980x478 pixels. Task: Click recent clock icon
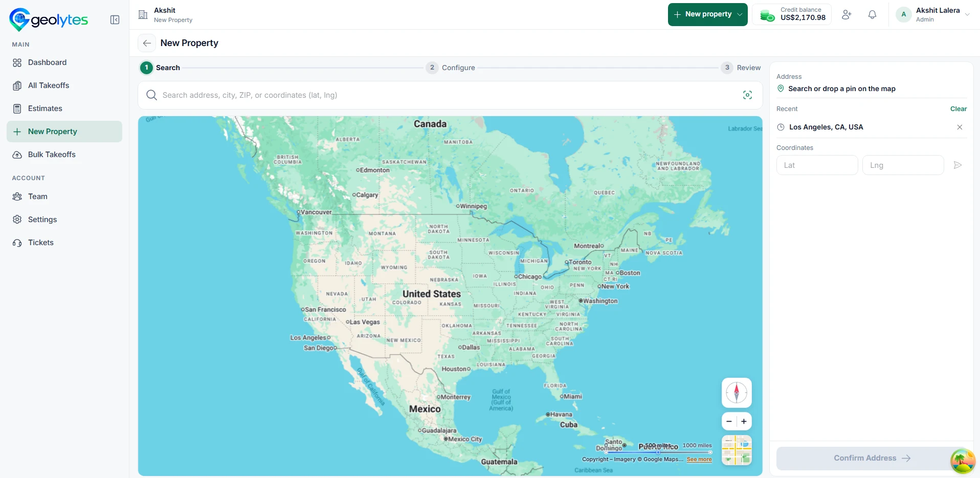tap(781, 127)
